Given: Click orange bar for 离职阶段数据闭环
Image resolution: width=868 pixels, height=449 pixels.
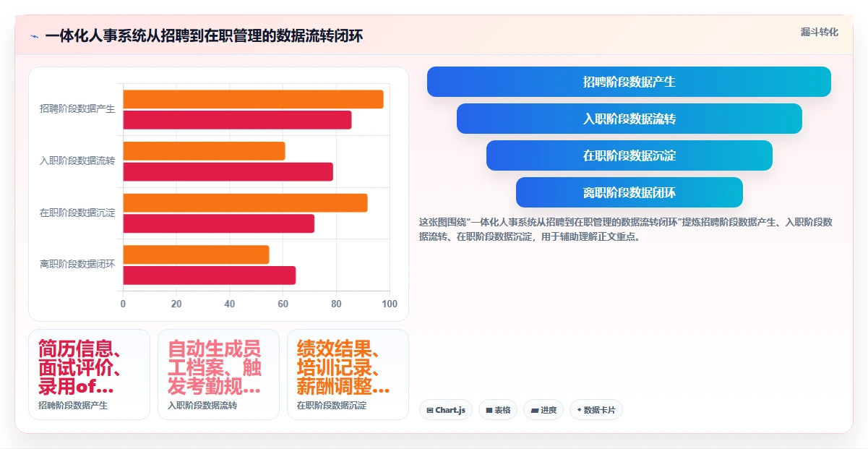Looking at the screenshot, I should (196, 255).
